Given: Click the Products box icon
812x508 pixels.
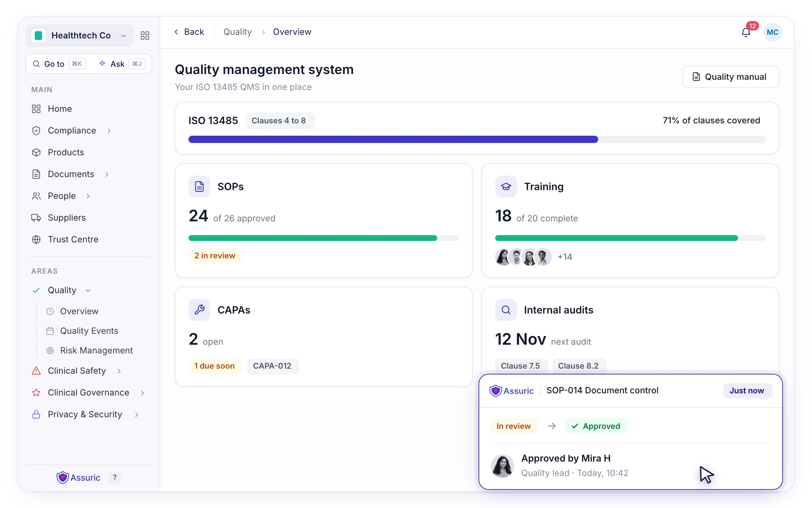Looking at the screenshot, I should (x=36, y=152).
